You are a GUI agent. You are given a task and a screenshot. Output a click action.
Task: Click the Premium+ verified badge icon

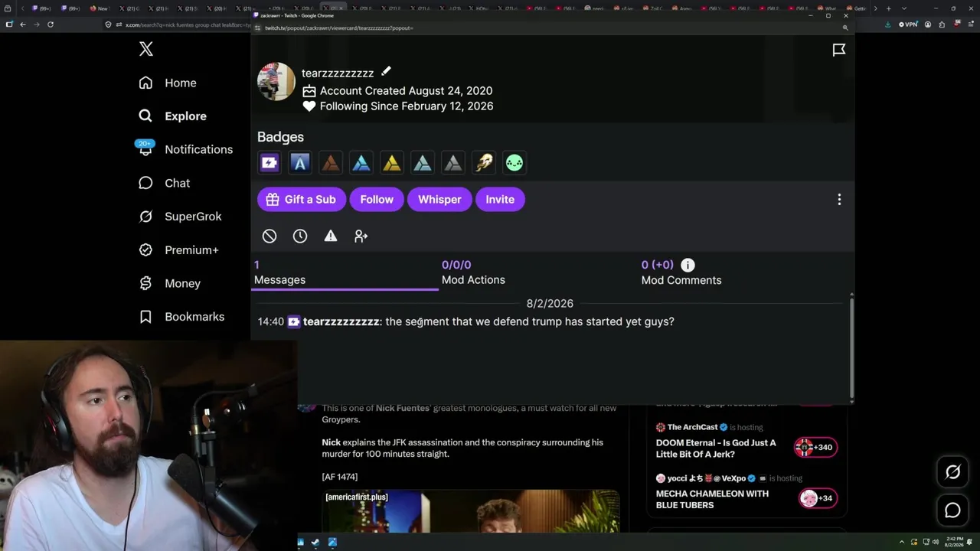[145, 250]
